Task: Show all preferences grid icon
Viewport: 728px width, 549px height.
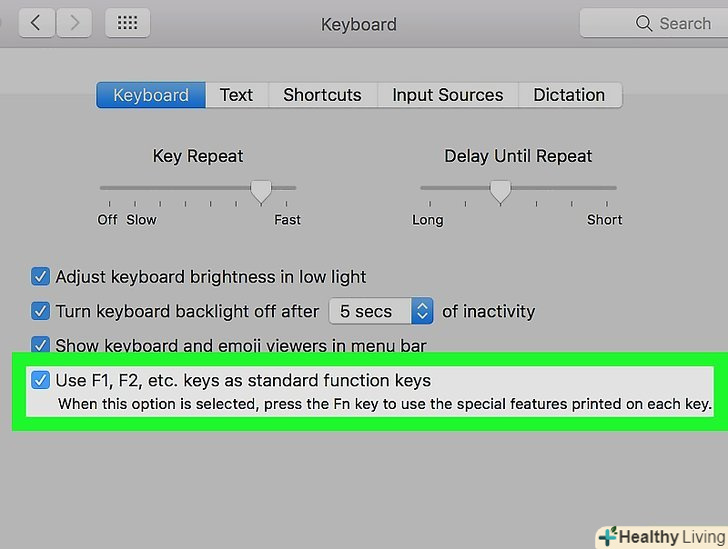Action: [127, 23]
